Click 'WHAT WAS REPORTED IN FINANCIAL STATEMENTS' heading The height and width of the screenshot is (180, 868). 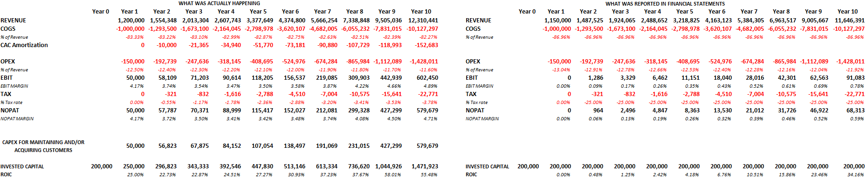[x=665, y=4]
